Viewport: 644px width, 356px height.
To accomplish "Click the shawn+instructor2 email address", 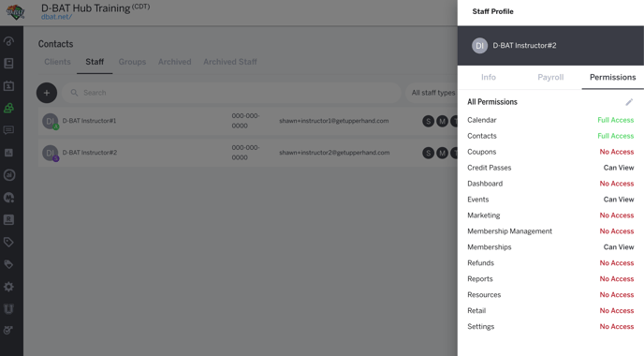I will tap(334, 153).
